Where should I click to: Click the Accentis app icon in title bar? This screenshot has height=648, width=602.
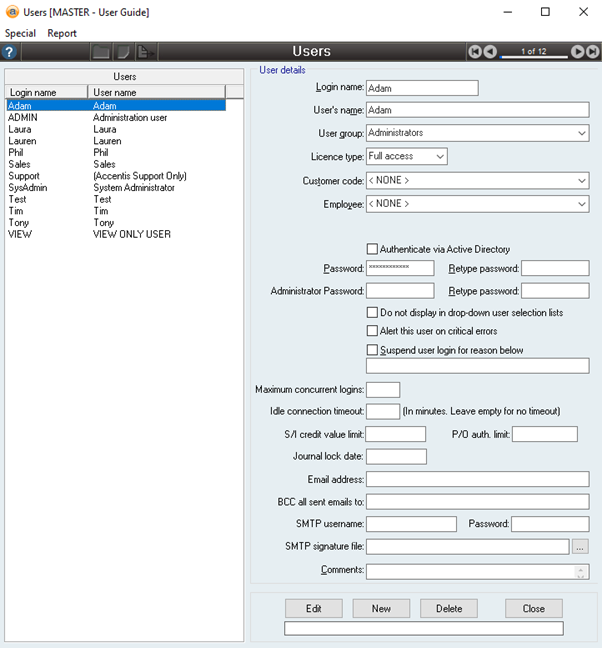point(11,12)
